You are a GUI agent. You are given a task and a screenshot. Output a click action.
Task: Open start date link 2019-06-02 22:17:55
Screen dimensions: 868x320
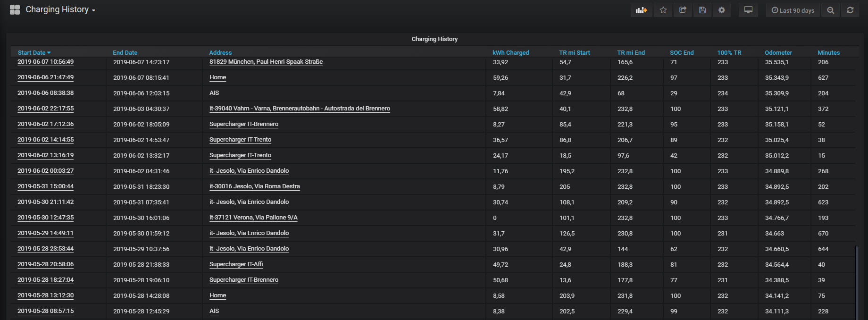pos(46,109)
